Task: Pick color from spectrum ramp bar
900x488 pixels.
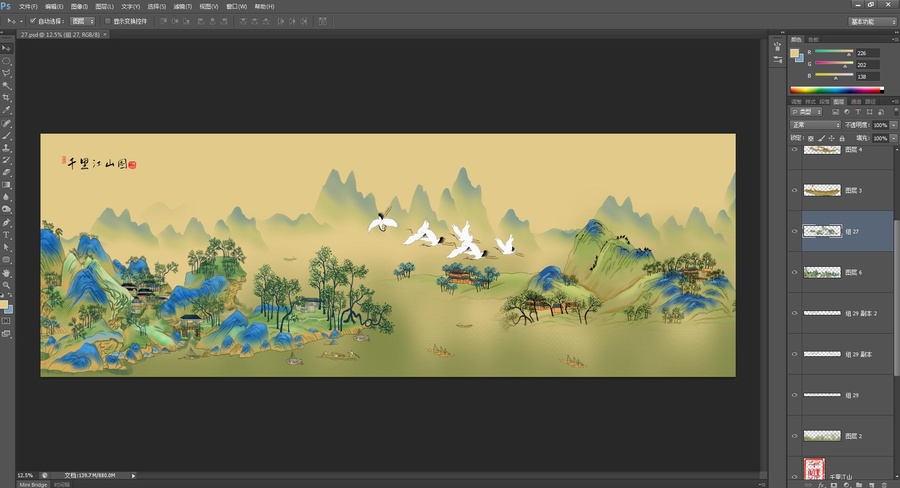Action: (x=837, y=90)
